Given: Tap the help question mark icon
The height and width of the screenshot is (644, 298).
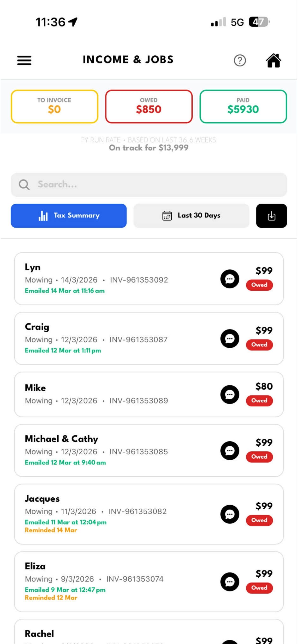Looking at the screenshot, I should (x=240, y=60).
